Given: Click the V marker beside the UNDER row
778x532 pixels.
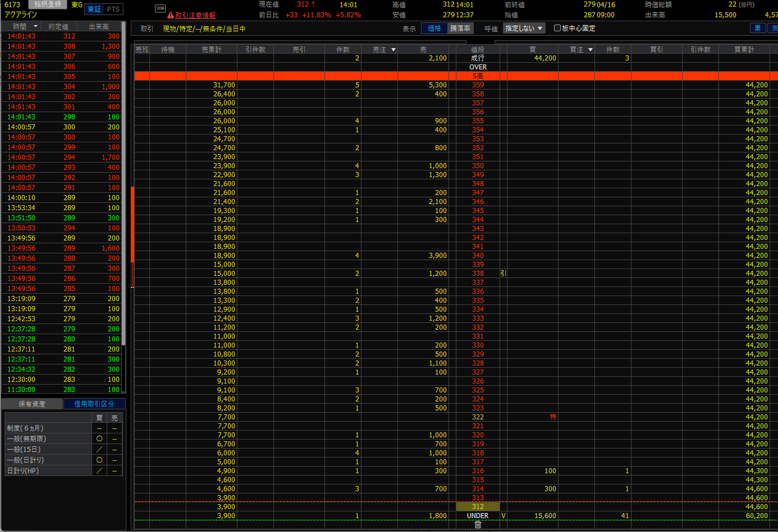Looking at the screenshot, I should [x=503, y=516].
